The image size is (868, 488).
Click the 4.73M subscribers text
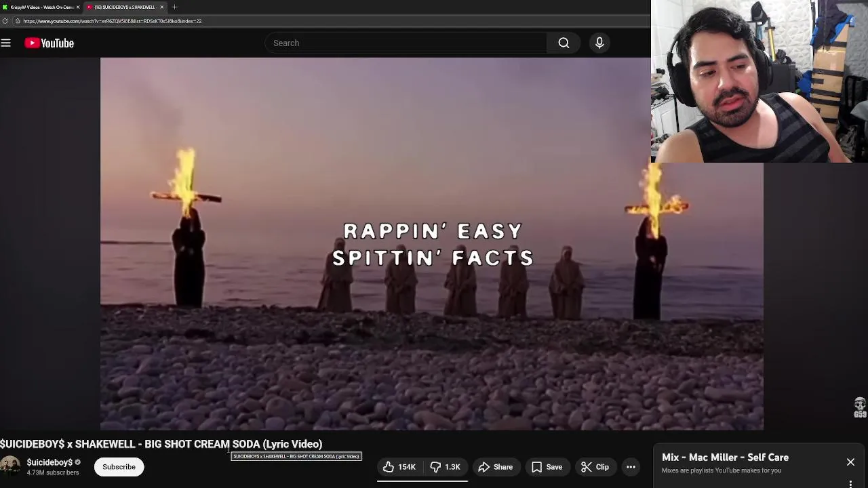click(53, 472)
